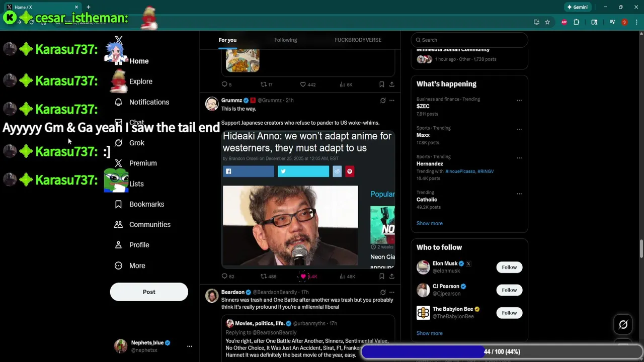Ask Grok about the Beardson post
Screen dimensions: 644x362
[383, 292]
